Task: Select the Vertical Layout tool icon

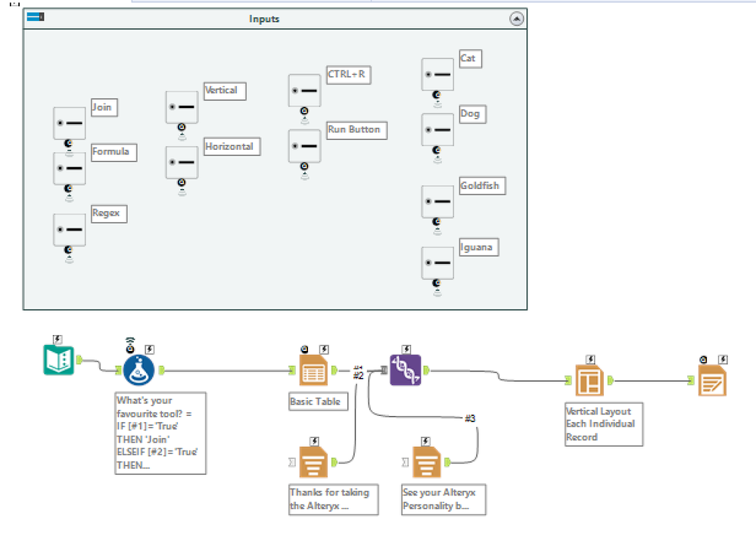Action: click(x=590, y=380)
